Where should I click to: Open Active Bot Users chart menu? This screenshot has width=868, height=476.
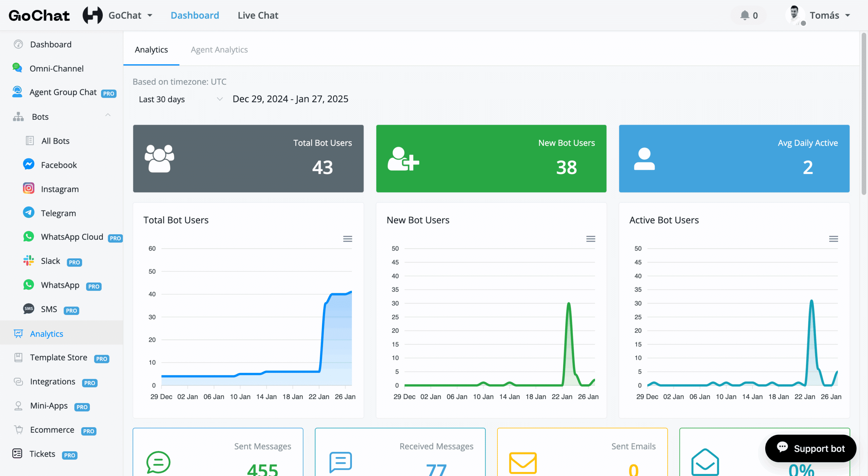coord(833,239)
